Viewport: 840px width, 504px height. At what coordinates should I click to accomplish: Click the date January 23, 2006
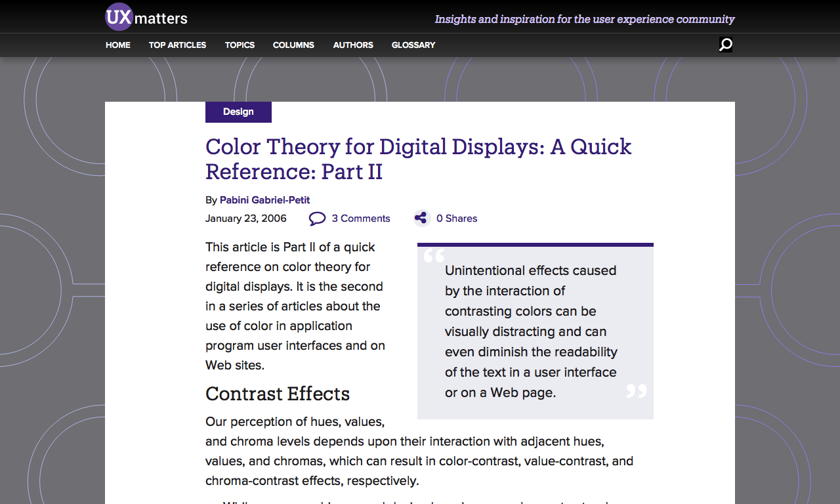point(246,219)
